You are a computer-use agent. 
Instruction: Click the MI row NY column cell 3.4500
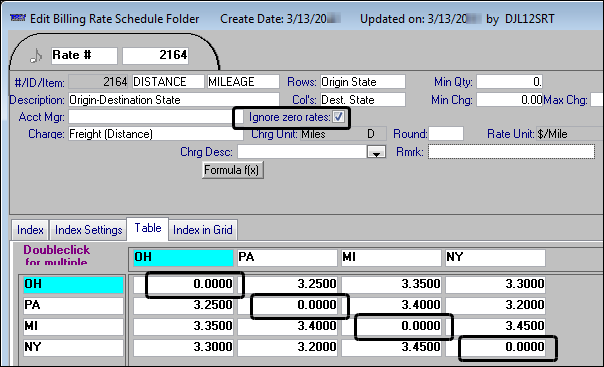coord(495,326)
